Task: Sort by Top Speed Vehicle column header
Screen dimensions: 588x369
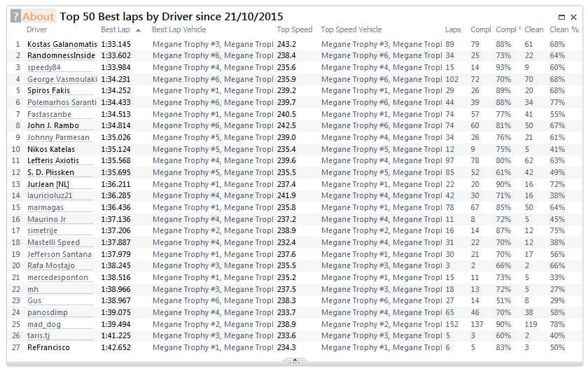Action: [351, 29]
